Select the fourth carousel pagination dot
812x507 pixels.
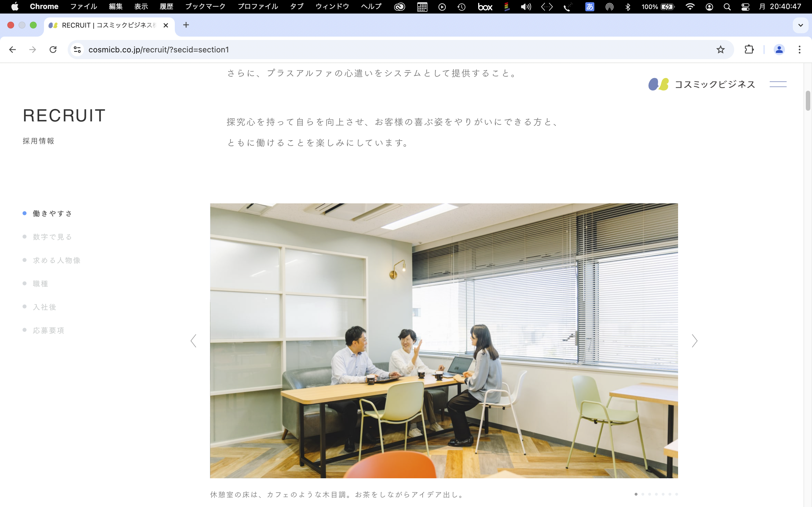pos(656,494)
